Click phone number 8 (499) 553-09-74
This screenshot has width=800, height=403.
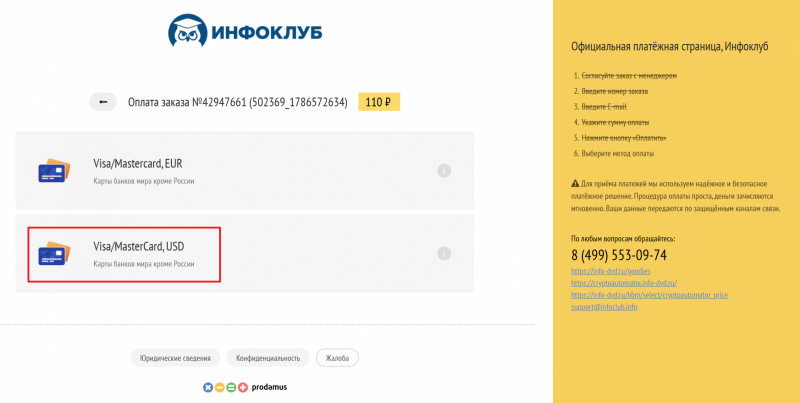(x=619, y=255)
